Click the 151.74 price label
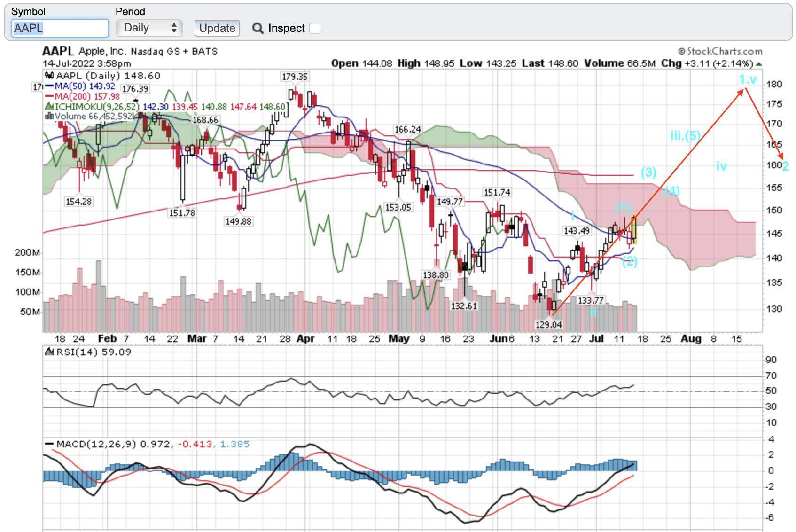This screenshot has width=796, height=532. click(497, 192)
